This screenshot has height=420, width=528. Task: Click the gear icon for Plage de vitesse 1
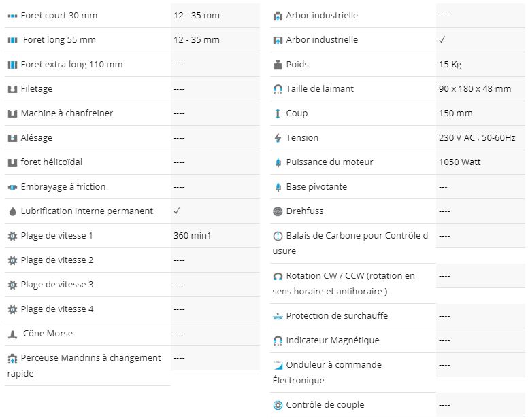coord(12,236)
